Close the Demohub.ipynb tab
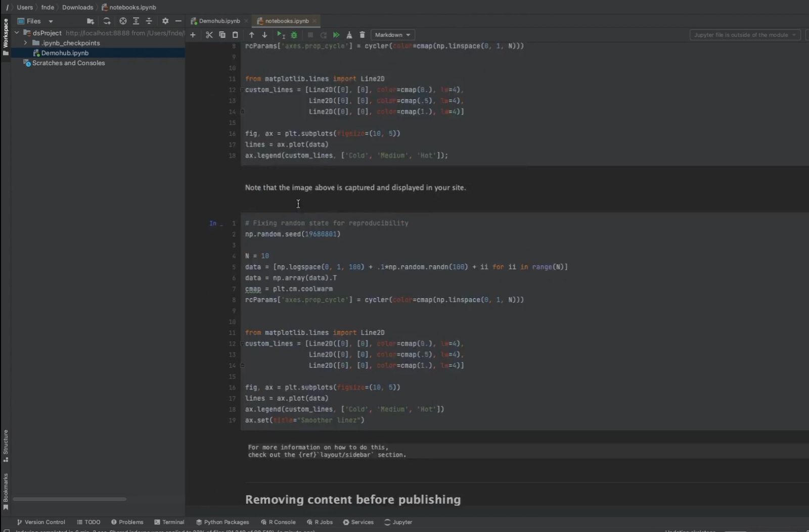The height and width of the screenshot is (532, 809). click(246, 21)
